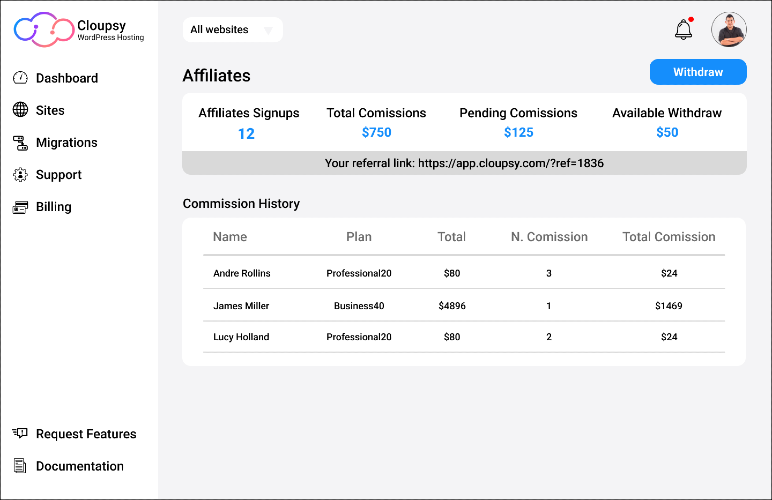
Task: Click the Cloupsy cloud logo
Action: 44,30
